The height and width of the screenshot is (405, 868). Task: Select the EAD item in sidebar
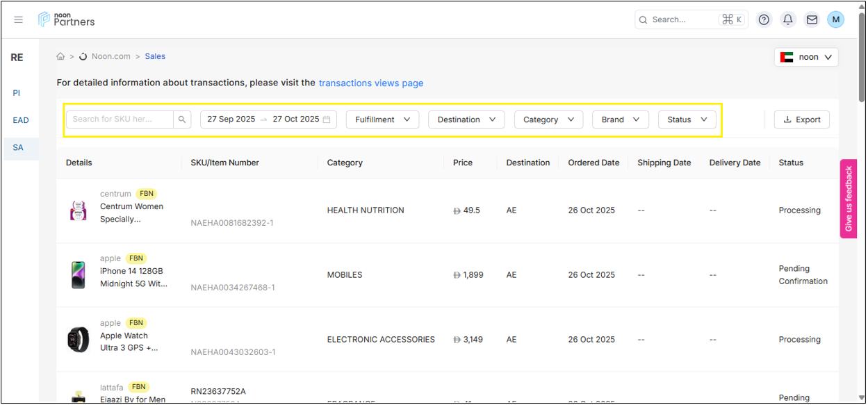20,120
